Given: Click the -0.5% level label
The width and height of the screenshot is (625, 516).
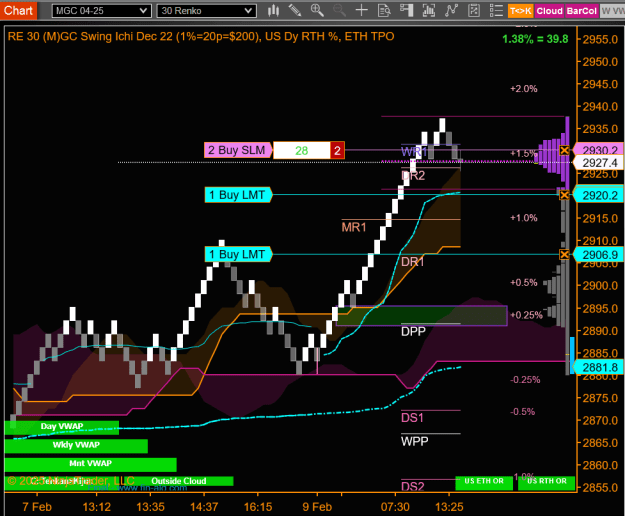Looking at the screenshot, I should click(523, 412).
